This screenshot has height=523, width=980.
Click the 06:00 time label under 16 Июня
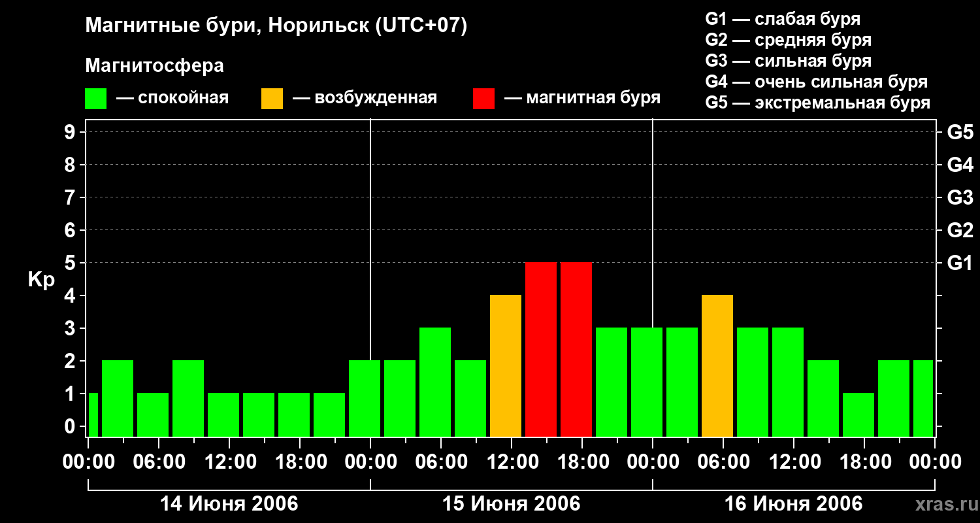[723, 462]
